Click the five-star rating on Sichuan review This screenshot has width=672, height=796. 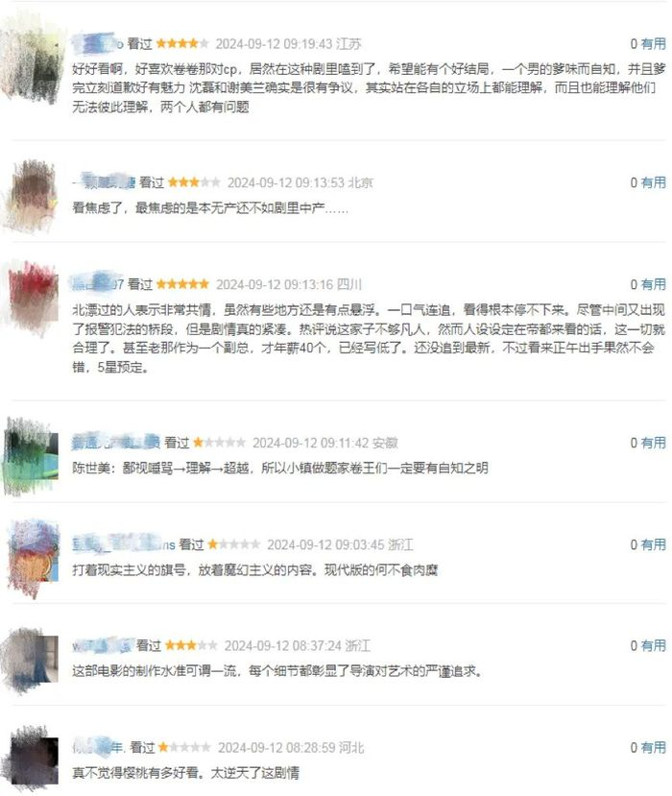click(x=182, y=284)
